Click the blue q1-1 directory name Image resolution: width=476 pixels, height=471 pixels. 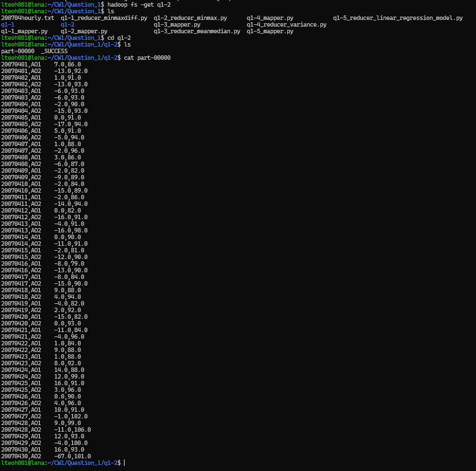click(x=8, y=24)
